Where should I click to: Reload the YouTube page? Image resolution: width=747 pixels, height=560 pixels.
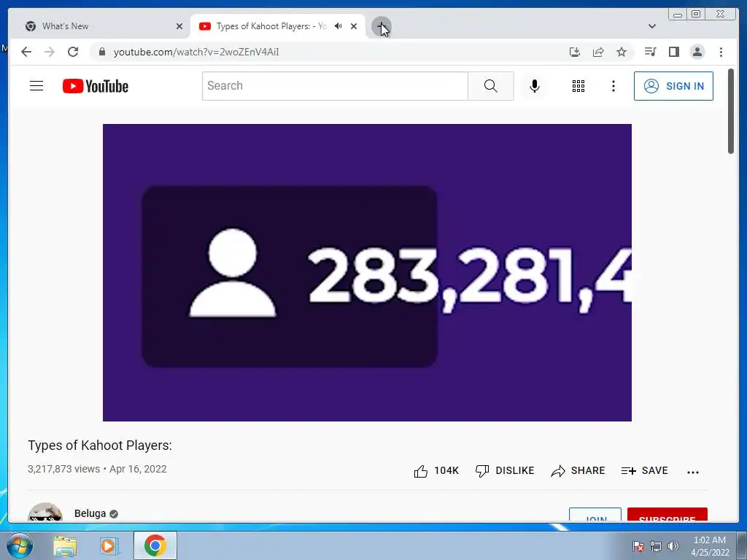[73, 52]
